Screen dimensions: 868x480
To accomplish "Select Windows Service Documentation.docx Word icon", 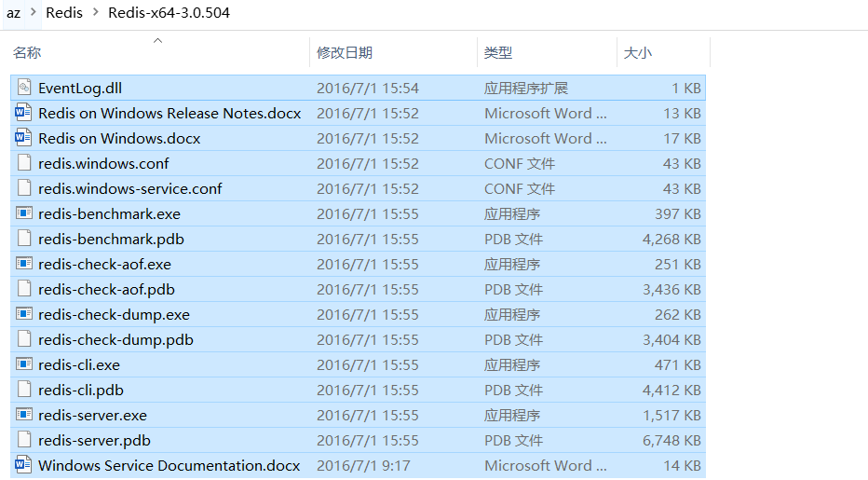I will (x=23, y=464).
